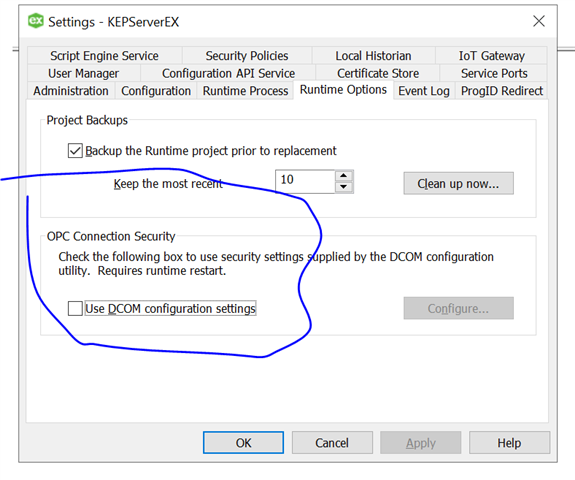Click the Cancel button
This screenshot has width=575, height=480.
click(x=332, y=443)
